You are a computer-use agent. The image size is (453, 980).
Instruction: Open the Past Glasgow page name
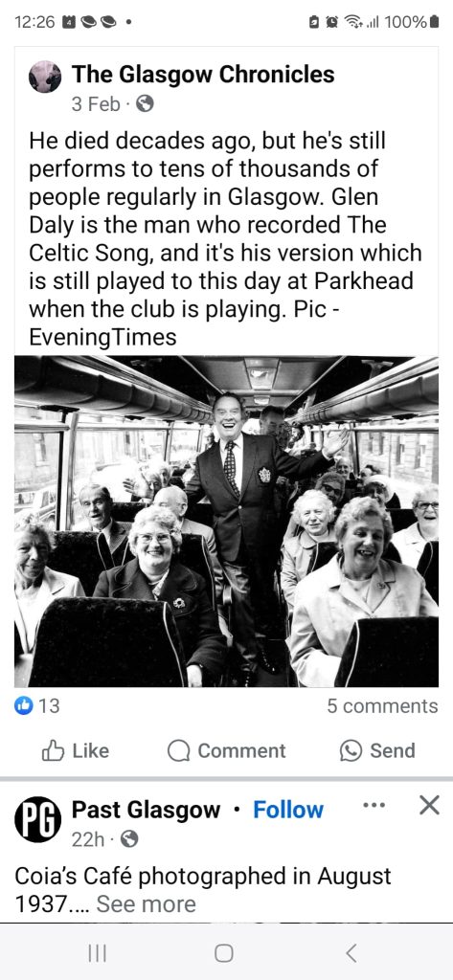tap(147, 810)
